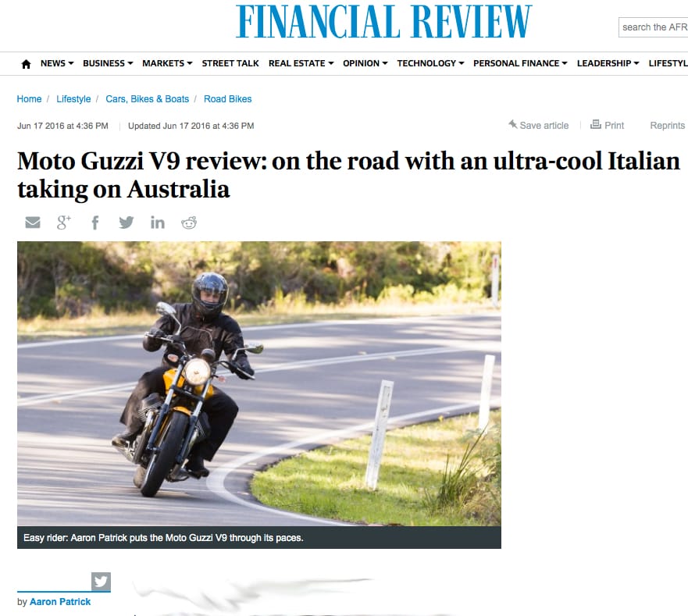688x616 pixels.
Task: Share article on Google Plus
Action: (63, 223)
